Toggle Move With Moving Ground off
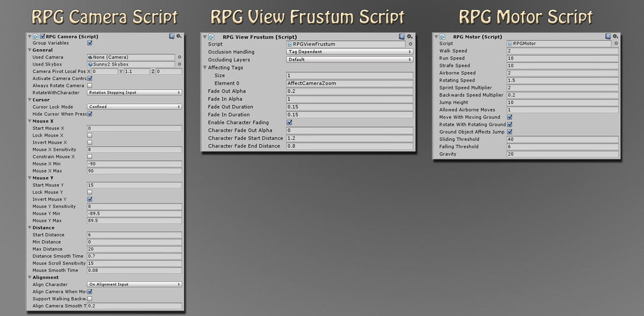This screenshot has width=644, height=316. click(508, 117)
